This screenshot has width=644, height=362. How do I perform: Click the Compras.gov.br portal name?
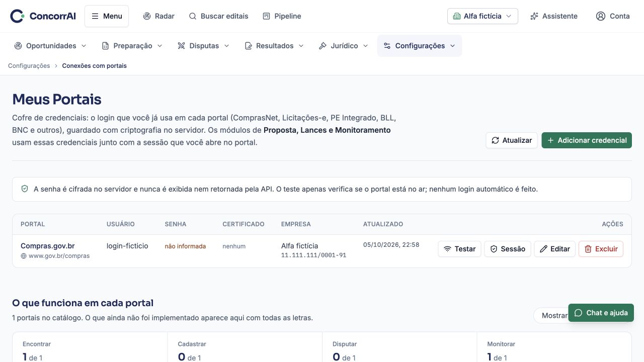click(x=48, y=246)
